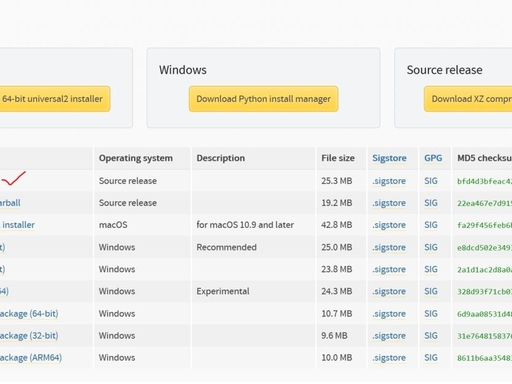The height and width of the screenshot is (384, 512).
Task: Open the macOS installer file link
Action: (x=17, y=225)
